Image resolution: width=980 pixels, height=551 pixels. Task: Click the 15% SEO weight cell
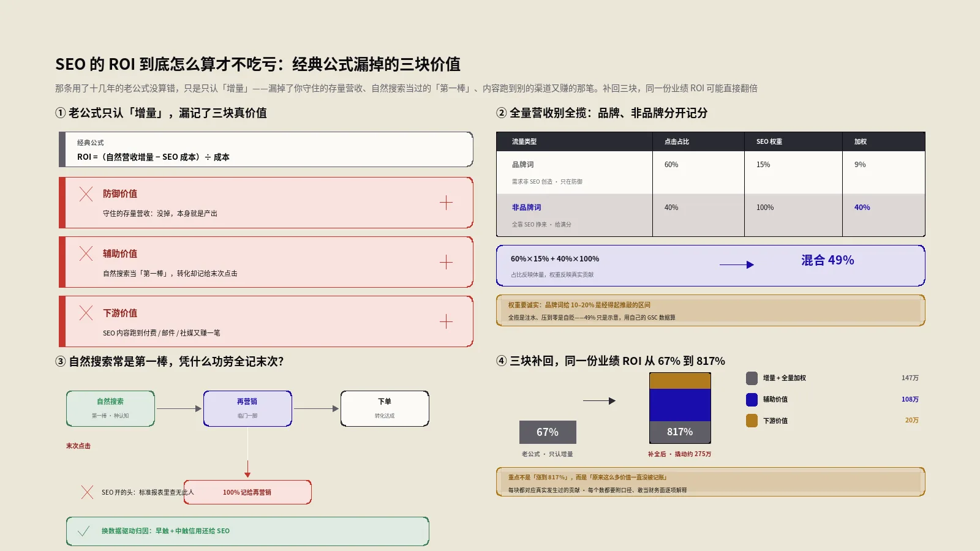763,165
